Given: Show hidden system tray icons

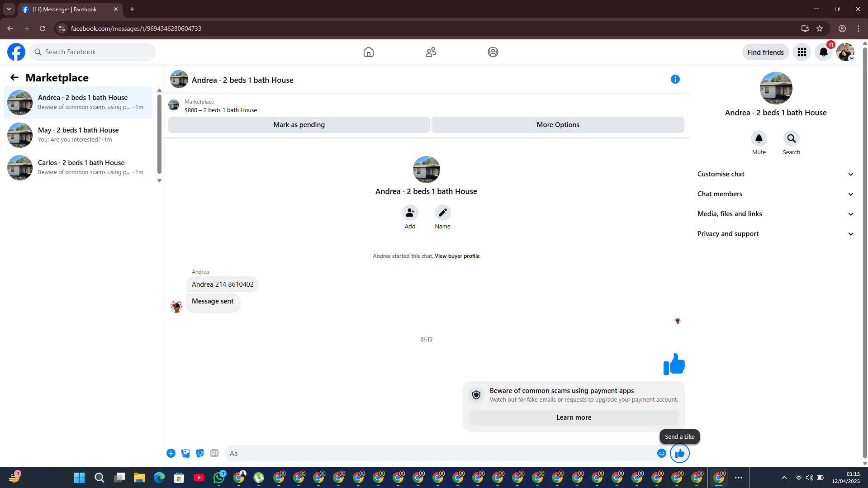Looking at the screenshot, I should 784,478.
